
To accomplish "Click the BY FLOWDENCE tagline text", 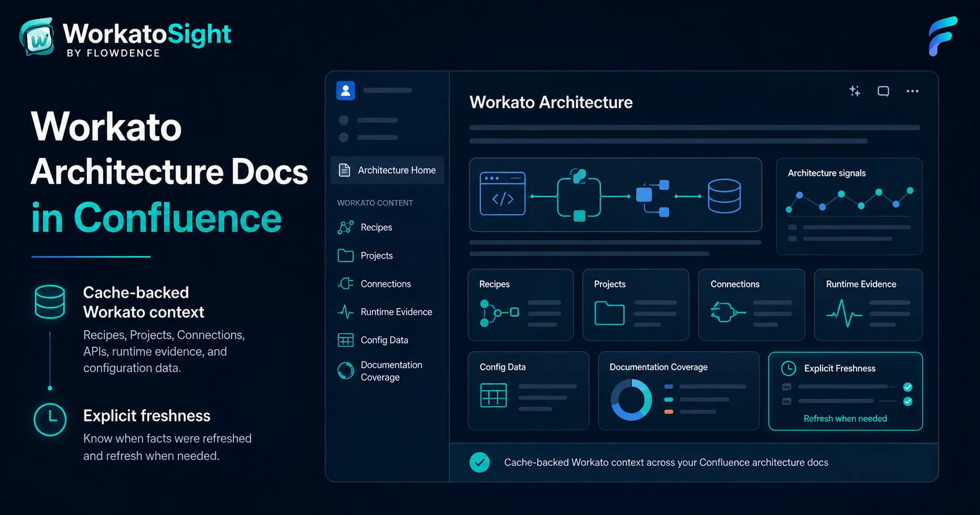I will pyautogui.click(x=113, y=53).
